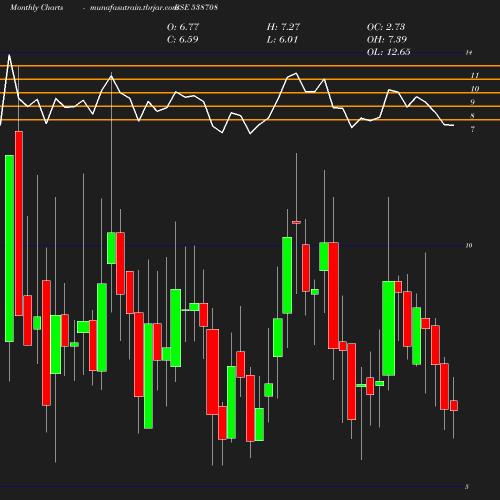Select the open value 'O: 6.77'
This screenshot has width=500, height=500.
pyautogui.click(x=183, y=27)
